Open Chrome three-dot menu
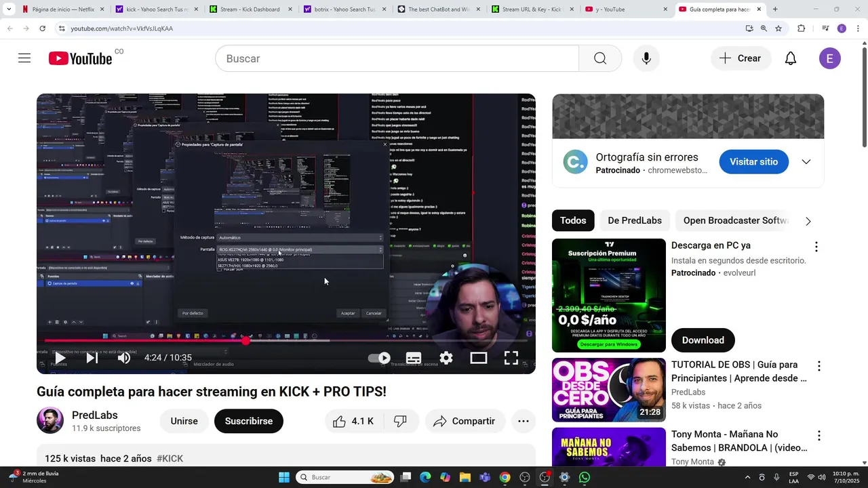Viewport: 868px width, 488px height. pos(858,28)
